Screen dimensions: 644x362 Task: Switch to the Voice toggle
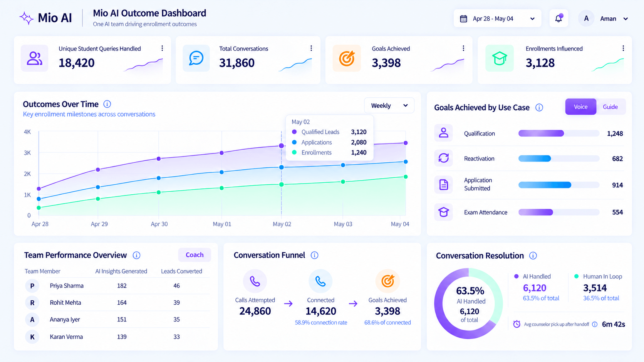pyautogui.click(x=580, y=107)
